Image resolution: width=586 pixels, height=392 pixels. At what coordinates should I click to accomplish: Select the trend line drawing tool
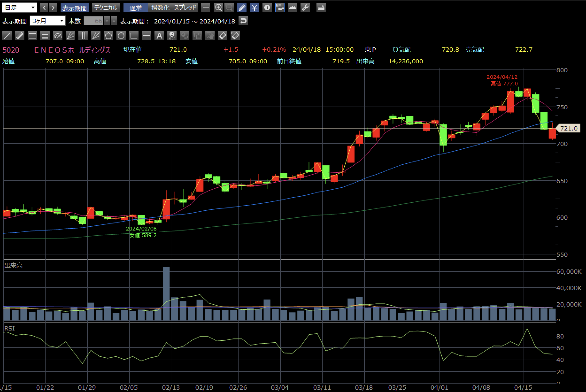(x=7, y=36)
